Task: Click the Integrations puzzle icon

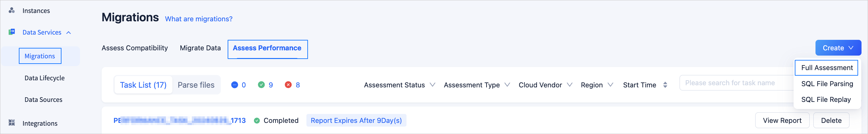Action: click(x=12, y=123)
